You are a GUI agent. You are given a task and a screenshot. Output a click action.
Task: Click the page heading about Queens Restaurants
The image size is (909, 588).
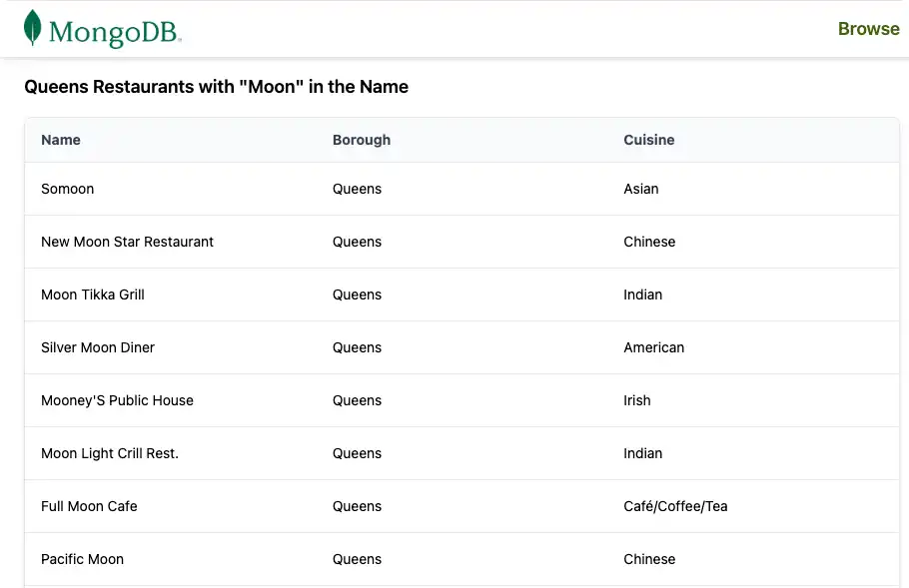click(x=216, y=87)
